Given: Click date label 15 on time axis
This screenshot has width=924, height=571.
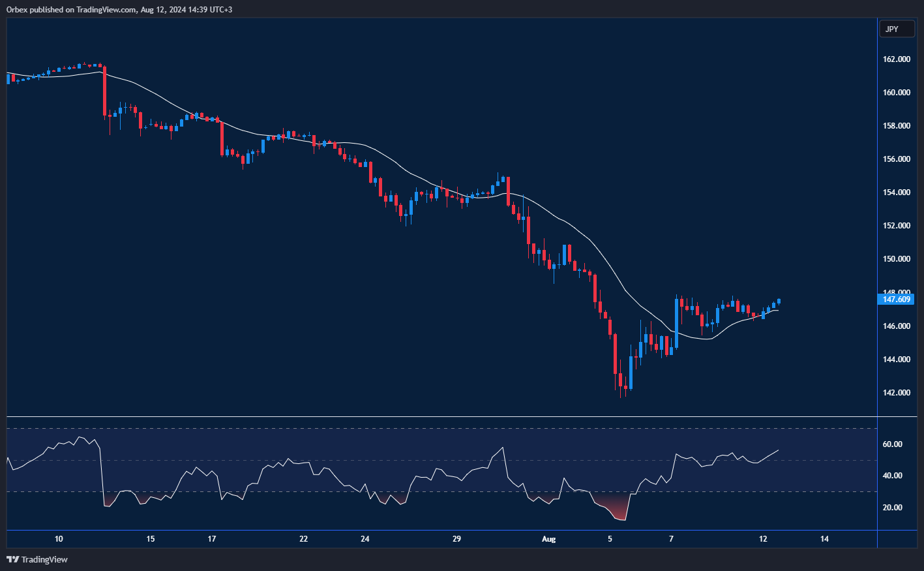Looking at the screenshot, I should point(151,539).
